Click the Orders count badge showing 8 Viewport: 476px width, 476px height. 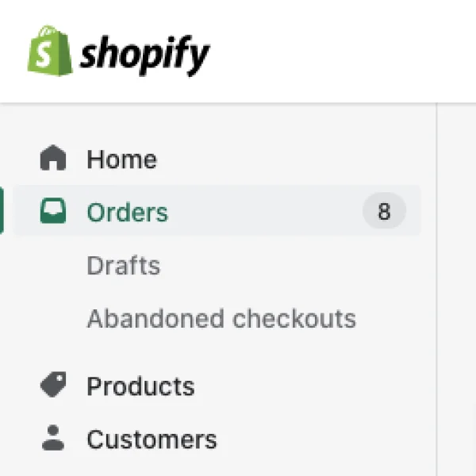(384, 211)
